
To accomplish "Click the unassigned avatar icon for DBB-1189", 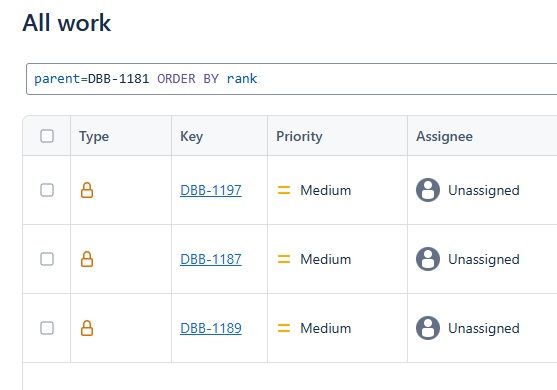I will pos(428,328).
